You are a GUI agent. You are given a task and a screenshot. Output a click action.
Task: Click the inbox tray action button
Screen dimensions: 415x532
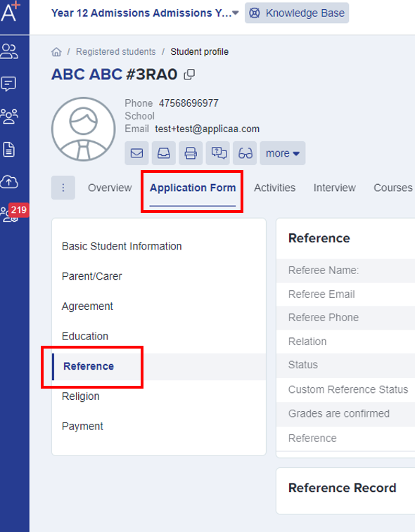[x=164, y=153]
